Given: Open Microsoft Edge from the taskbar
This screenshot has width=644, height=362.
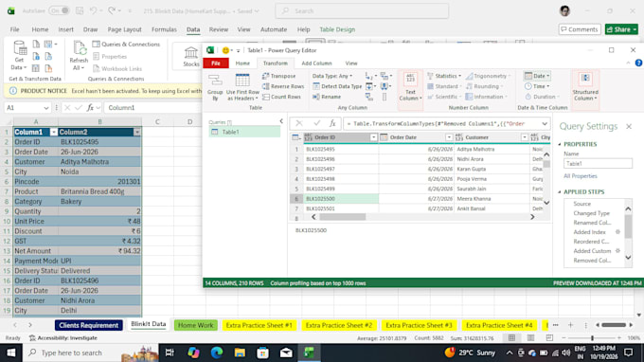Looking at the screenshot, I should click(x=217, y=353).
